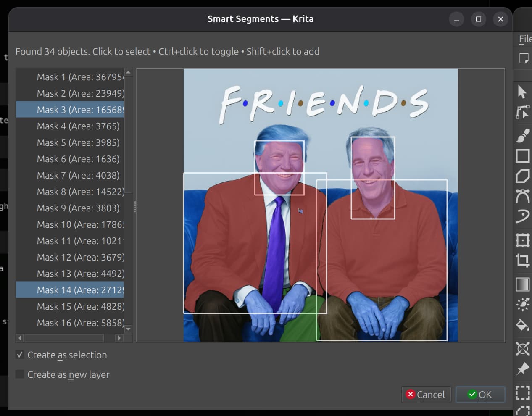Enable Create as new layer

pos(20,374)
